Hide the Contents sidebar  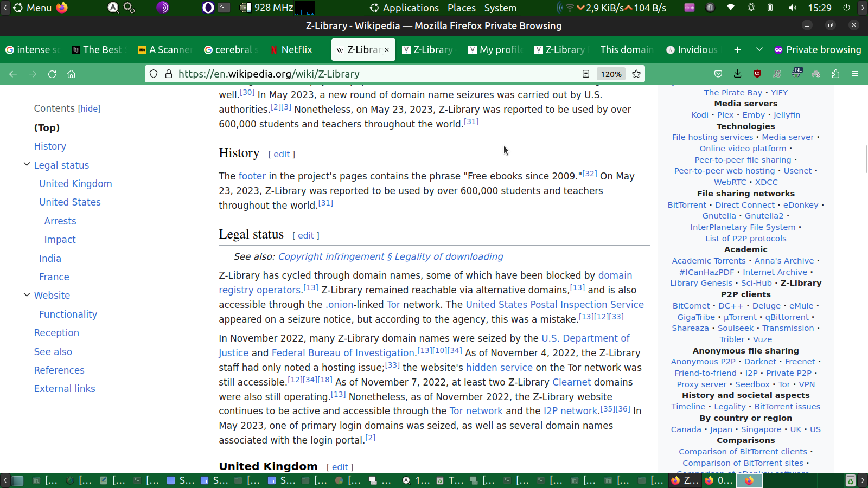pos(89,108)
